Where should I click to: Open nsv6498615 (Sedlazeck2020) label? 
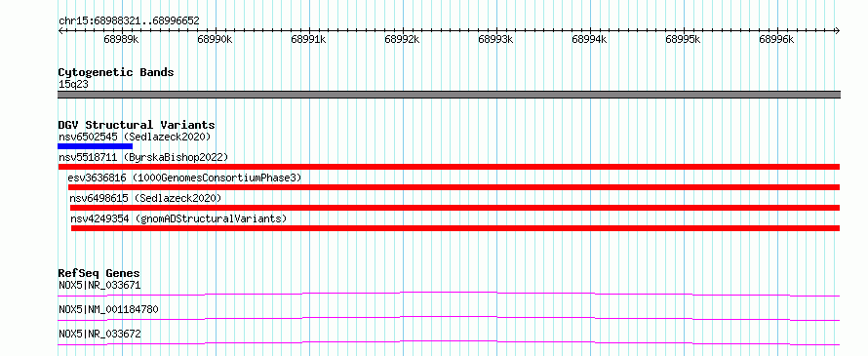point(145,198)
